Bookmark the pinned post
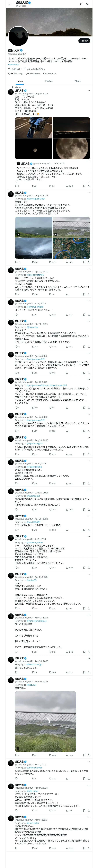98x868 pixels. (84, 186)
